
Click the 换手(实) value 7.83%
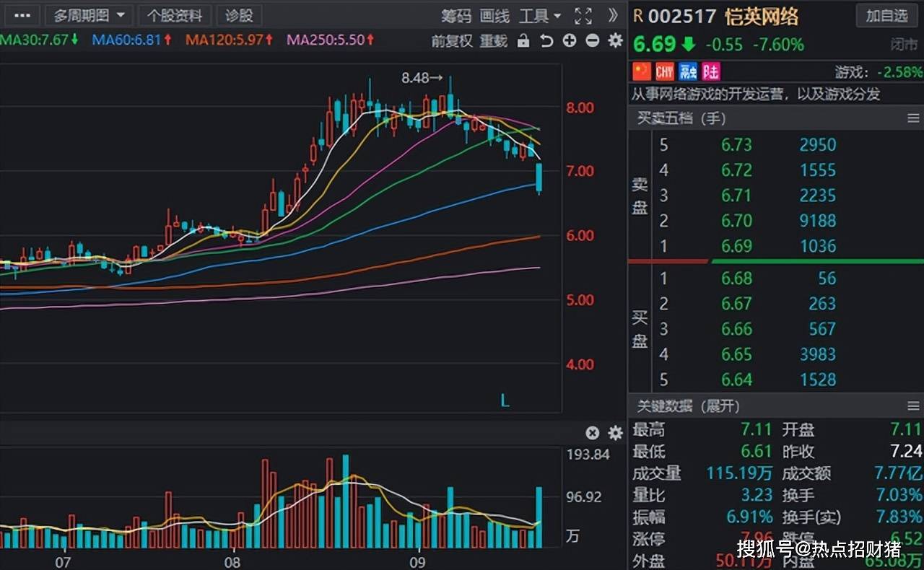(x=899, y=517)
